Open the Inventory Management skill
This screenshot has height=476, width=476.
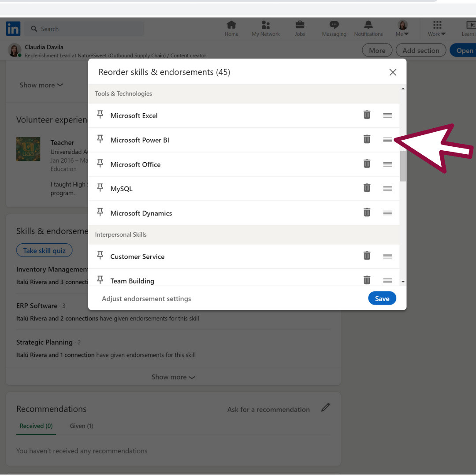(x=52, y=269)
